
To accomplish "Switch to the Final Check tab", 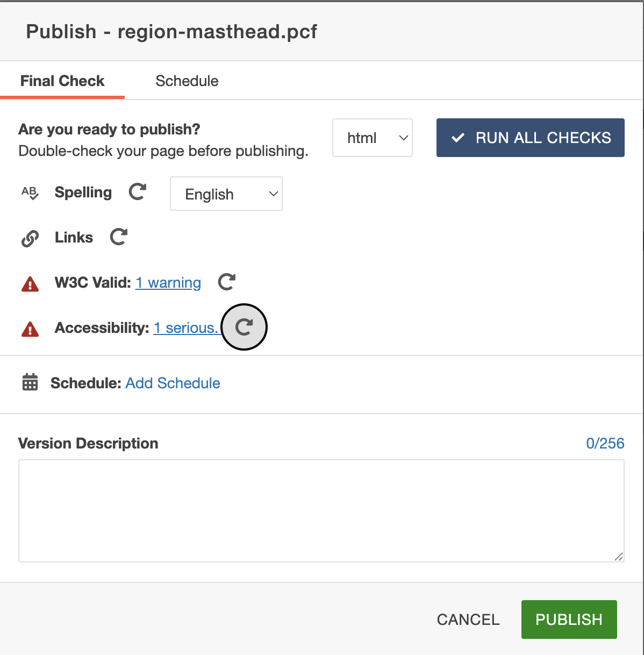I will 62,81.
